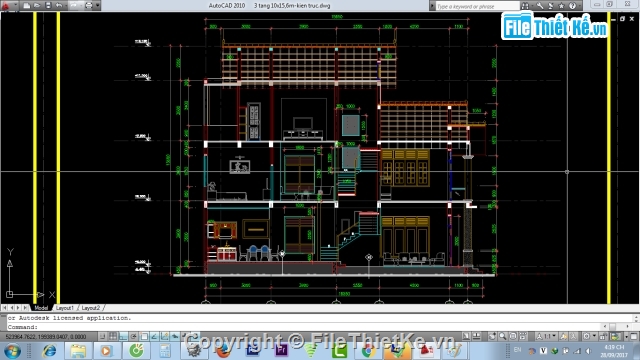Toggle Ortho Mode in status bar
The image size is (640, 360).
click(x=123, y=336)
